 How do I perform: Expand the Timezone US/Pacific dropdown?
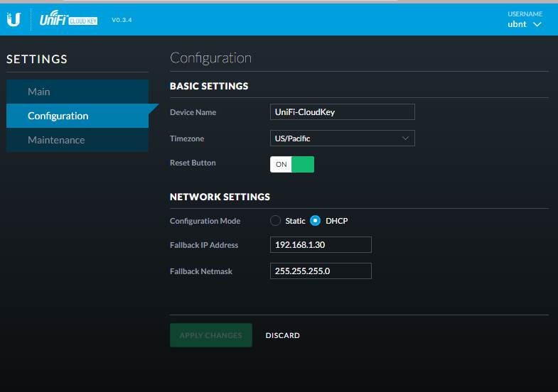click(x=343, y=138)
